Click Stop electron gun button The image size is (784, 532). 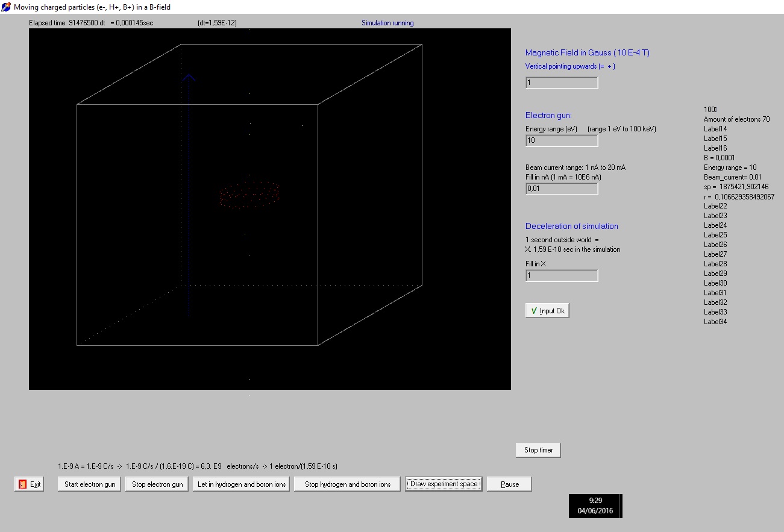point(157,484)
